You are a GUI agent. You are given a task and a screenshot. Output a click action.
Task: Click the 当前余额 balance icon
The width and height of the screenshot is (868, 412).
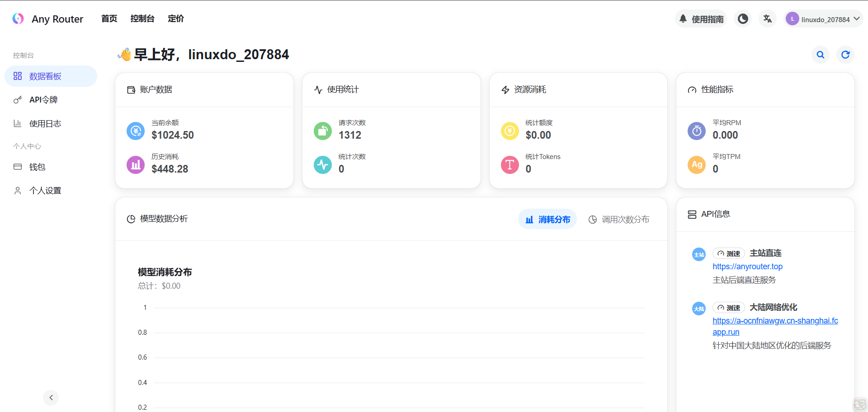tap(136, 131)
